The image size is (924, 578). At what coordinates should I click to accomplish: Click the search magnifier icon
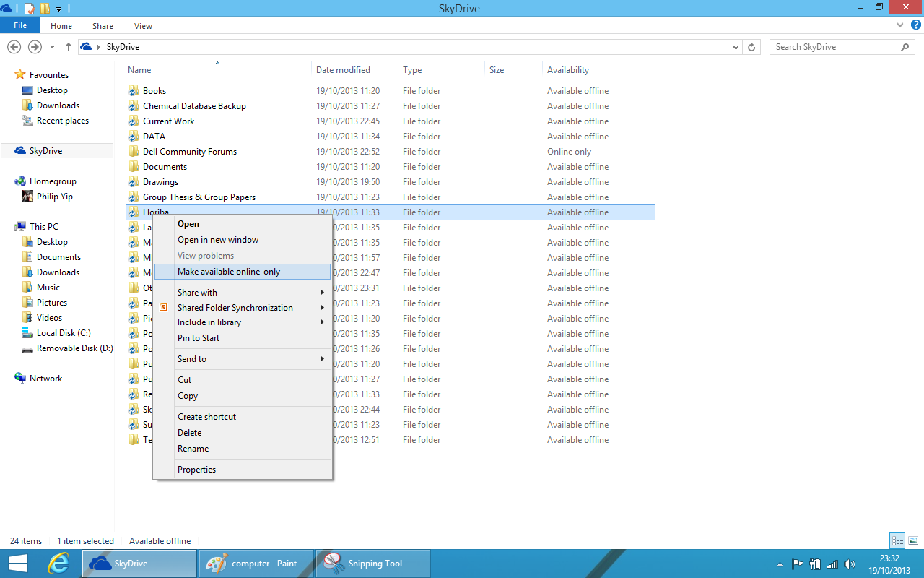tap(905, 47)
